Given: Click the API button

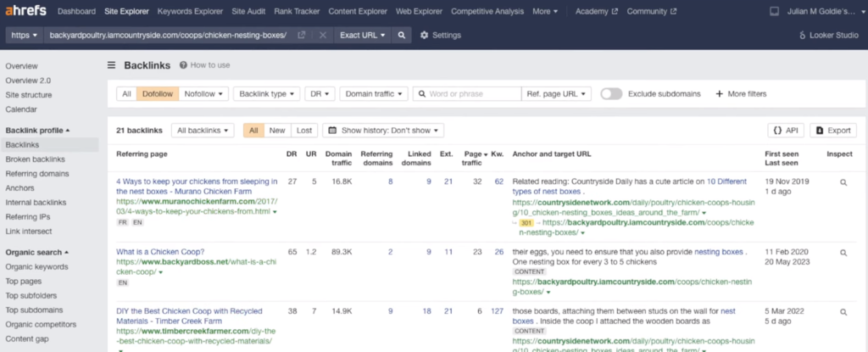Looking at the screenshot, I should coord(786,131).
